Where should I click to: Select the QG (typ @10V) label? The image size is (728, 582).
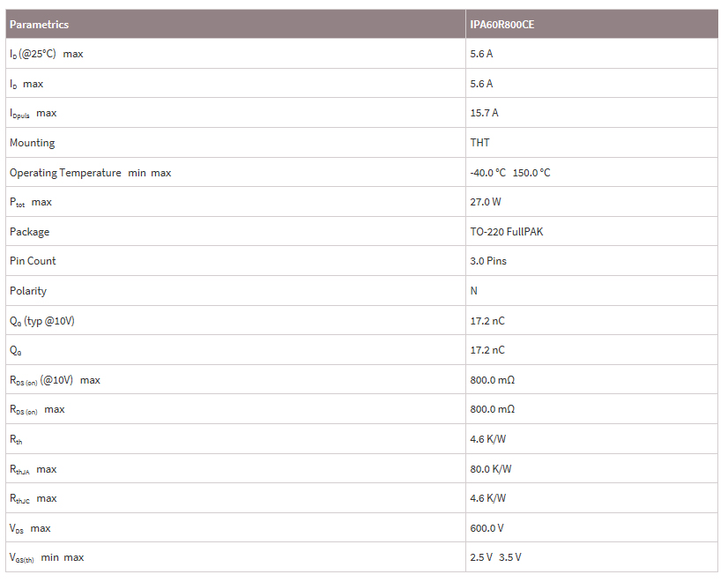click(x=42, y=321)
